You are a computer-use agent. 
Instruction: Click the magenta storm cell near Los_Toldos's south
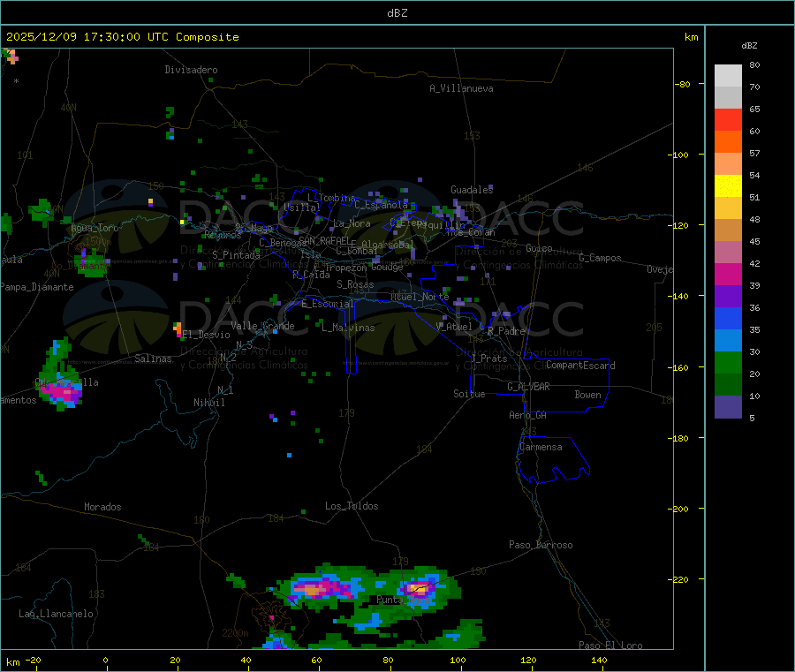[321, 589]
